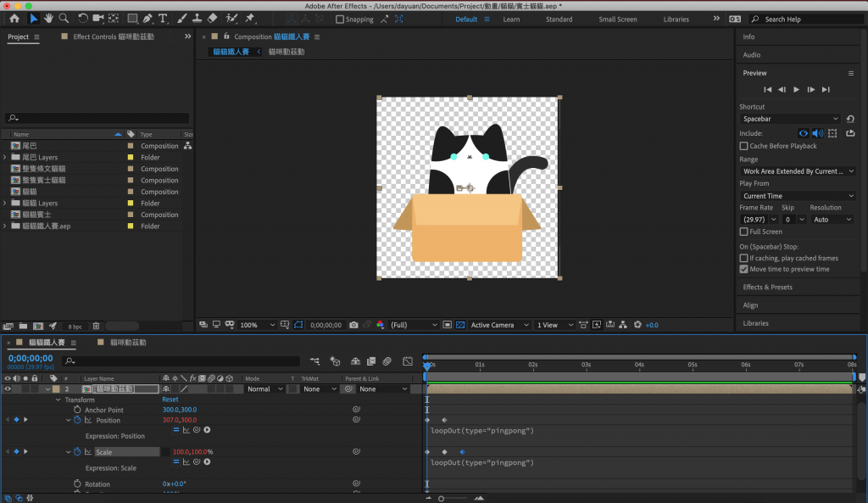Click Reset for Transform
868x503 pixels.
coord(170,400)
